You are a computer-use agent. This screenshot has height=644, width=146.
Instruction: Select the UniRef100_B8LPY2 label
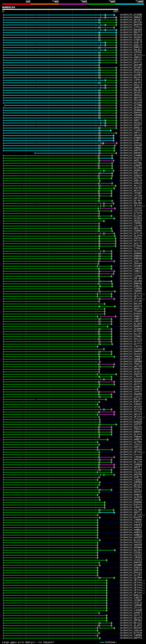point(131,32)
